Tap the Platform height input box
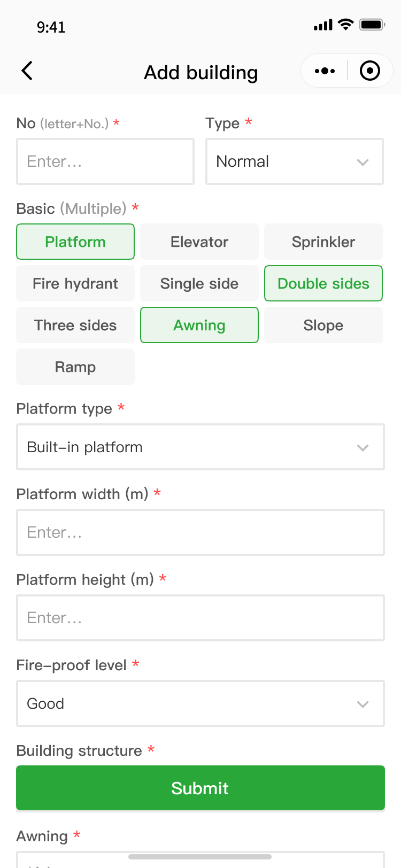The height and width of the screenshot is (868, 401). (x=200, y=618)
